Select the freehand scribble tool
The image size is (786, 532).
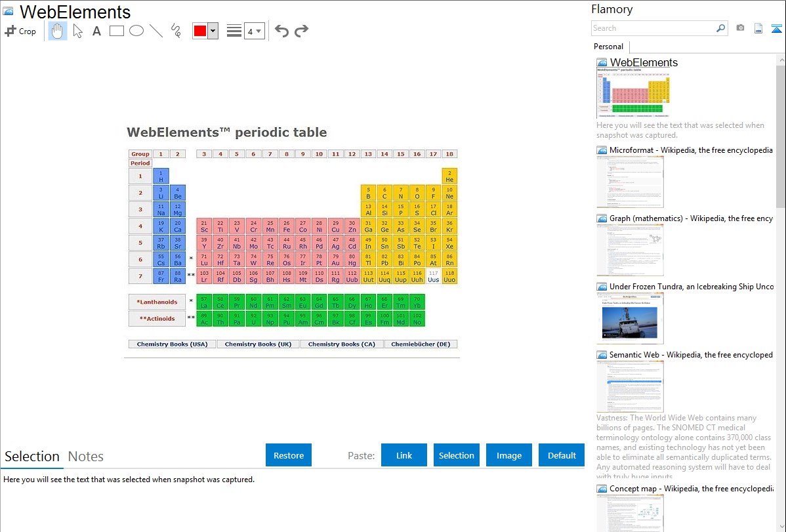point(176,31)
